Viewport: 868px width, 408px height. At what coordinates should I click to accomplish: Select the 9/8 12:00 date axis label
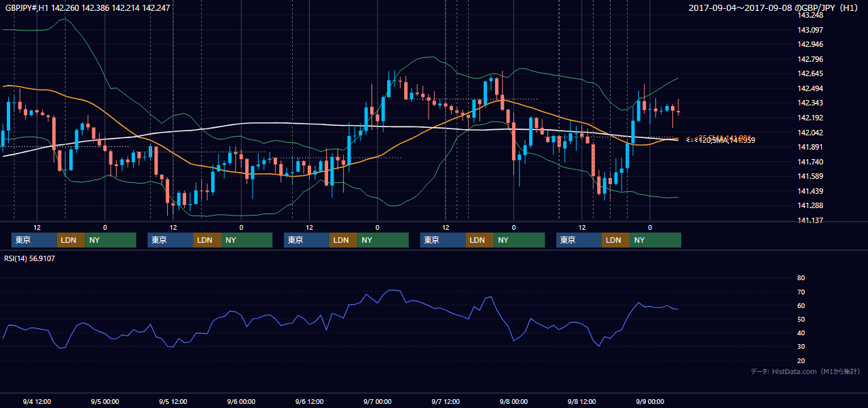point(581,401)
